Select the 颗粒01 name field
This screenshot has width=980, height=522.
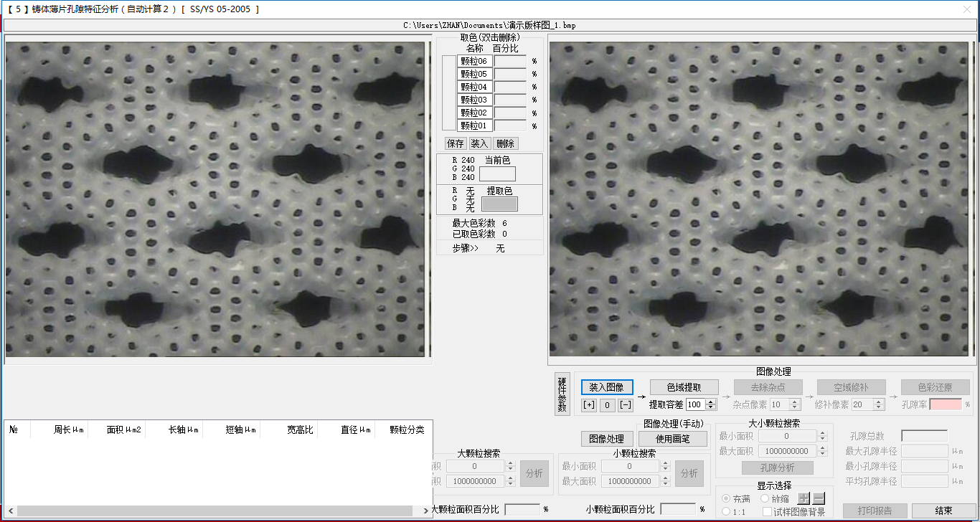[x=473, y=126]
